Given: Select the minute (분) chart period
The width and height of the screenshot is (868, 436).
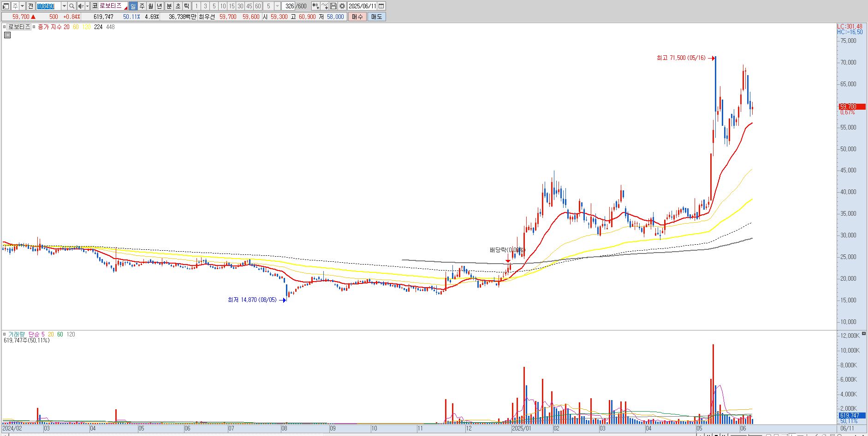Looking at the screenshot, I should point(169,6).
